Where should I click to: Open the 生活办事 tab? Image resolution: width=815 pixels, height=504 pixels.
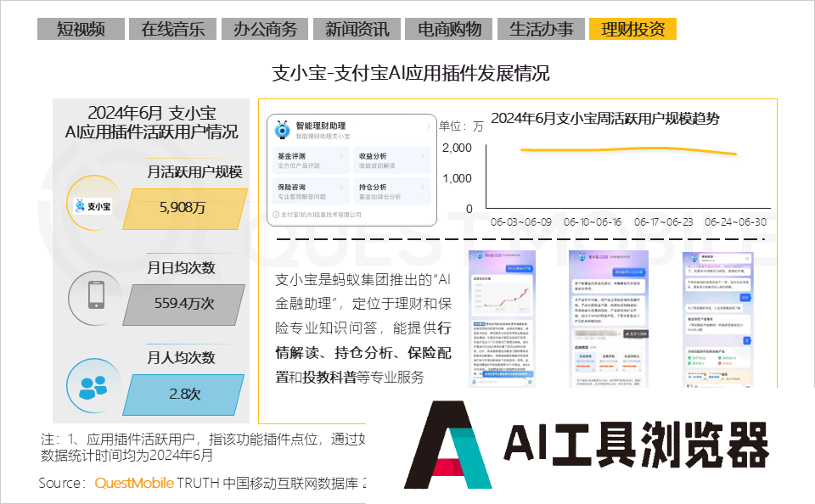[541, 29]
